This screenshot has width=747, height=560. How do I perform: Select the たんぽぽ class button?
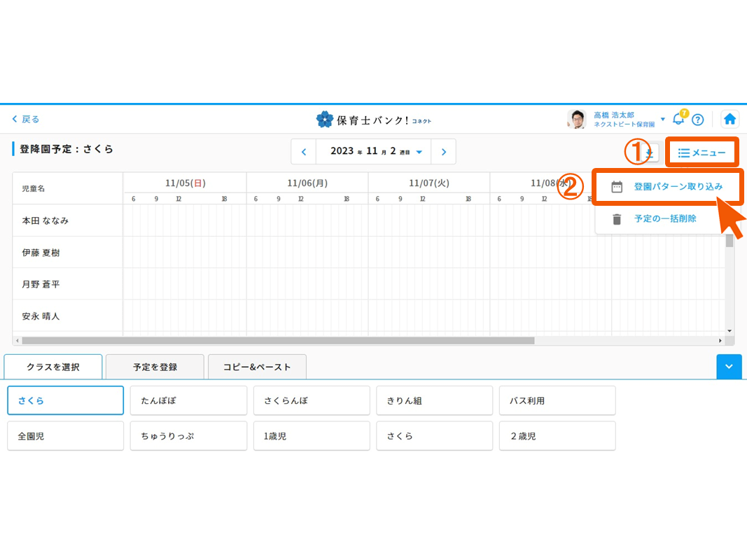tap(188, 401)
